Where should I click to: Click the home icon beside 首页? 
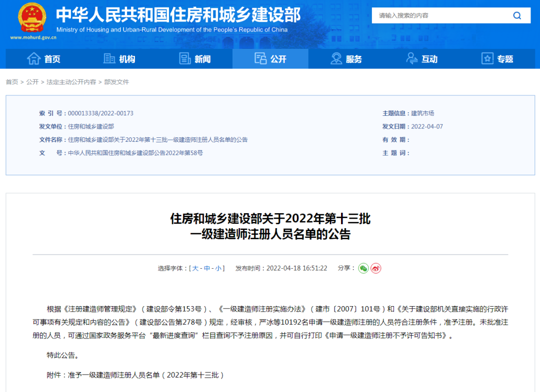(33, 59)
